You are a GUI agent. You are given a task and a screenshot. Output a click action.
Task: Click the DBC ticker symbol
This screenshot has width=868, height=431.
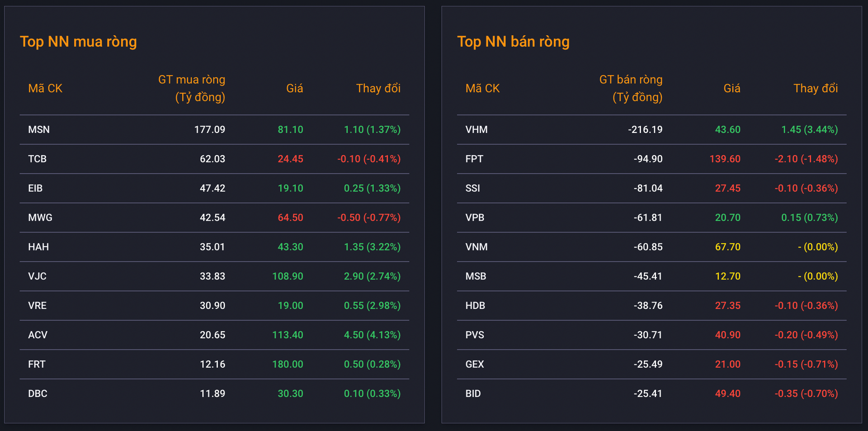(38, 393)
